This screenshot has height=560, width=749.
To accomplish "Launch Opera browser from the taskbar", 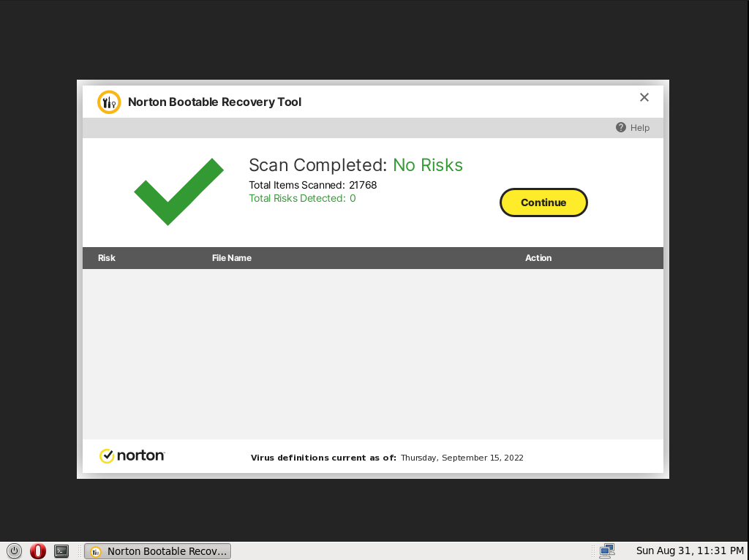I will (38, 551).
